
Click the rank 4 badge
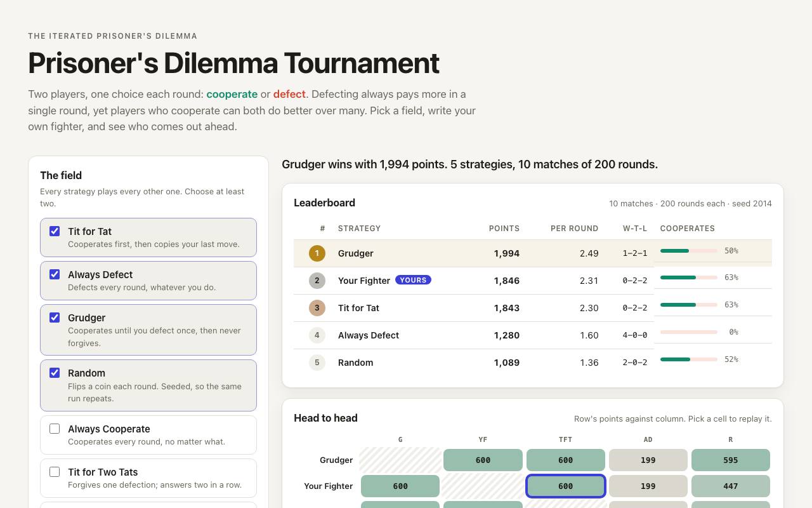click(x=317, y=335)
